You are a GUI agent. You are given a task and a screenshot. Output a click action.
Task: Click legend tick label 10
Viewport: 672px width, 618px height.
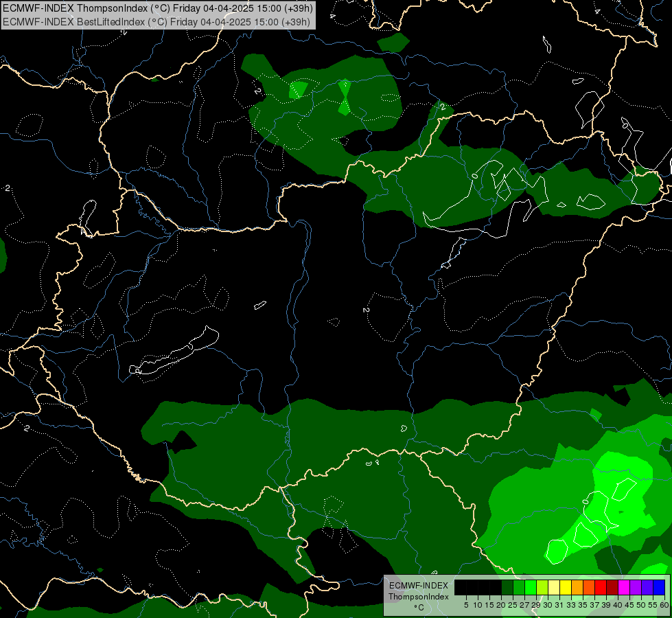tap(478, 605)
